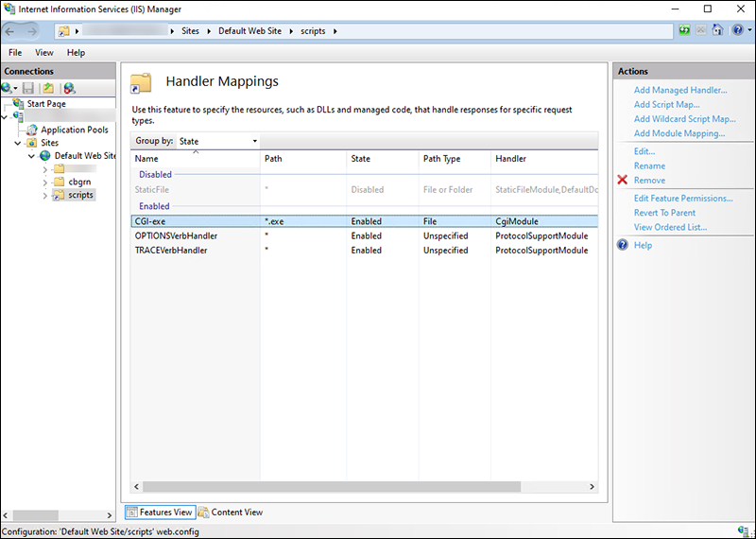The image size is (756, 539).
Task: Click the address bar folder icon
Action: [x=64, y=31]
